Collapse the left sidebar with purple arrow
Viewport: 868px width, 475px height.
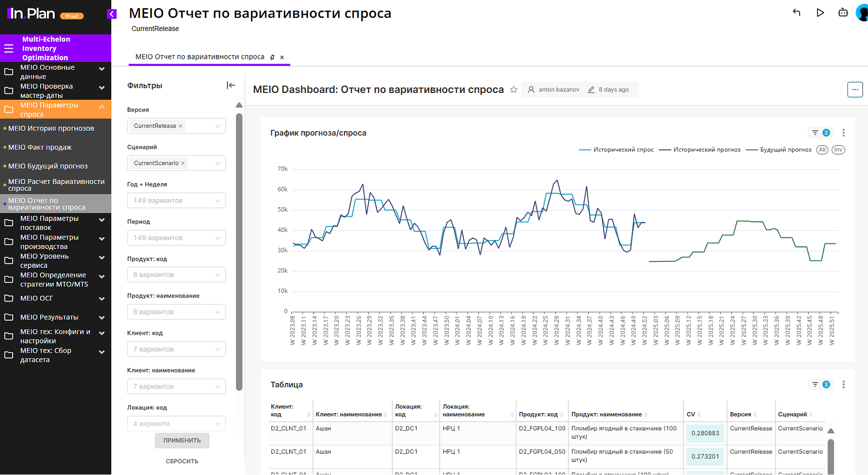pos(112,14)
